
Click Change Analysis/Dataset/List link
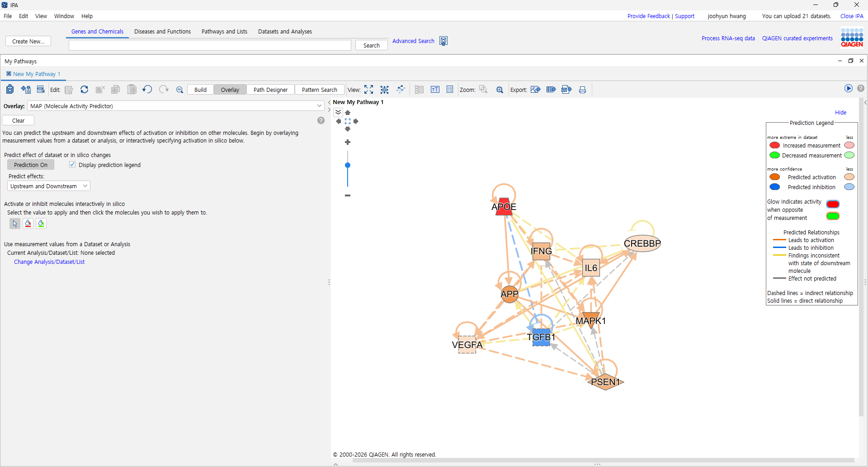pos(49,262)
